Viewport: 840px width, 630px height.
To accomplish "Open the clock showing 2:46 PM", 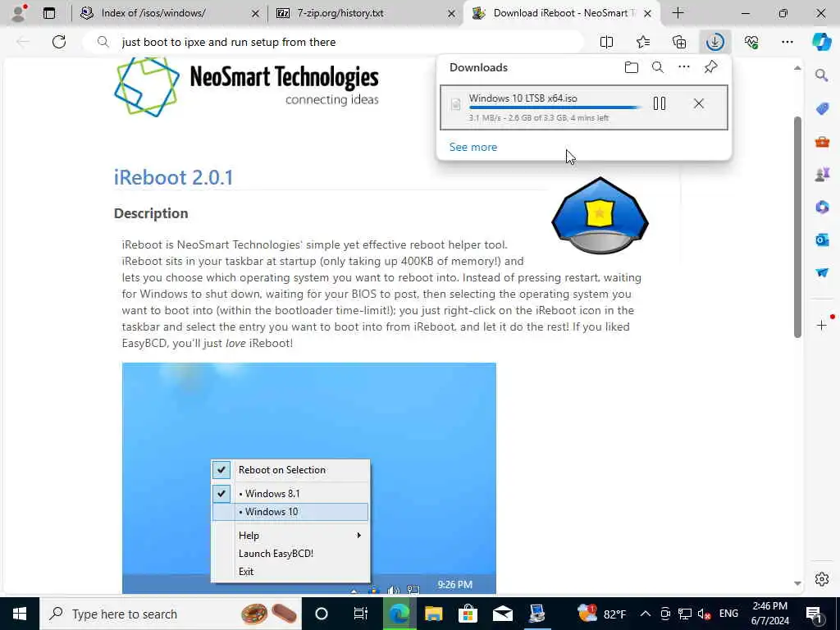I will (x=769, y=614).
